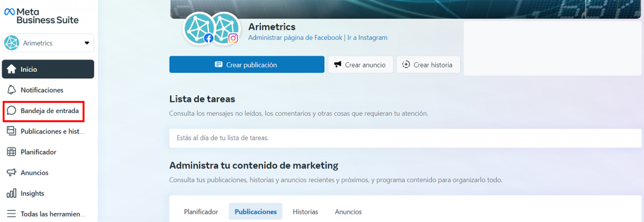
Task: Switch to the Anuncios content tab
Action: click(348, 212)
